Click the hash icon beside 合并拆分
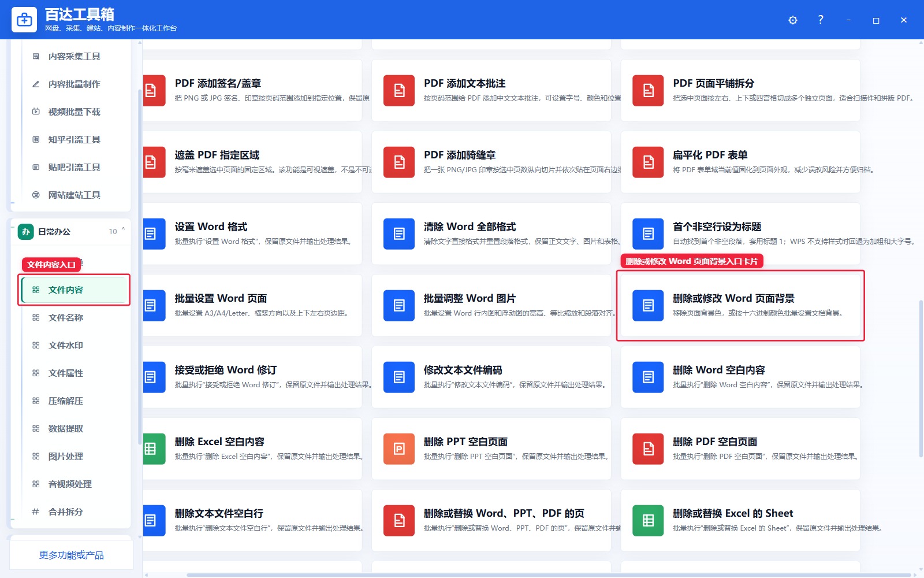924x578 pixels. point(36,512)
